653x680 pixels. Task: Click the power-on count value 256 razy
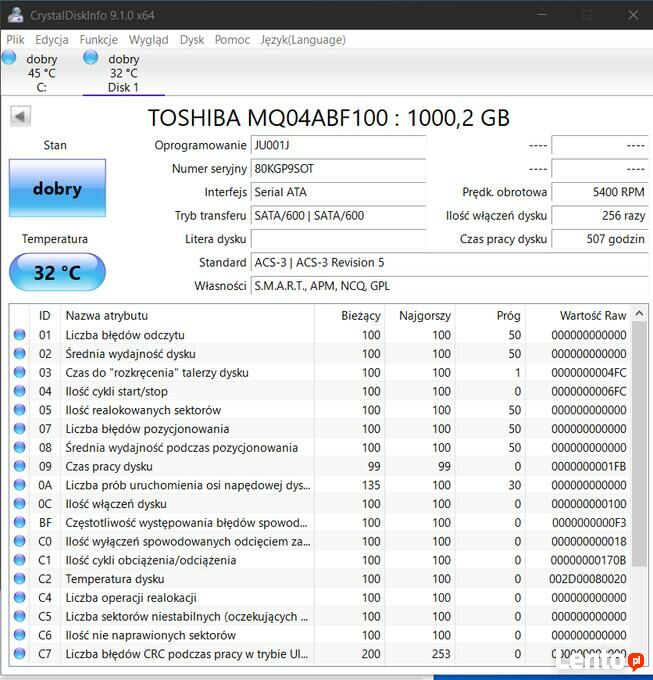pos(600,215)
